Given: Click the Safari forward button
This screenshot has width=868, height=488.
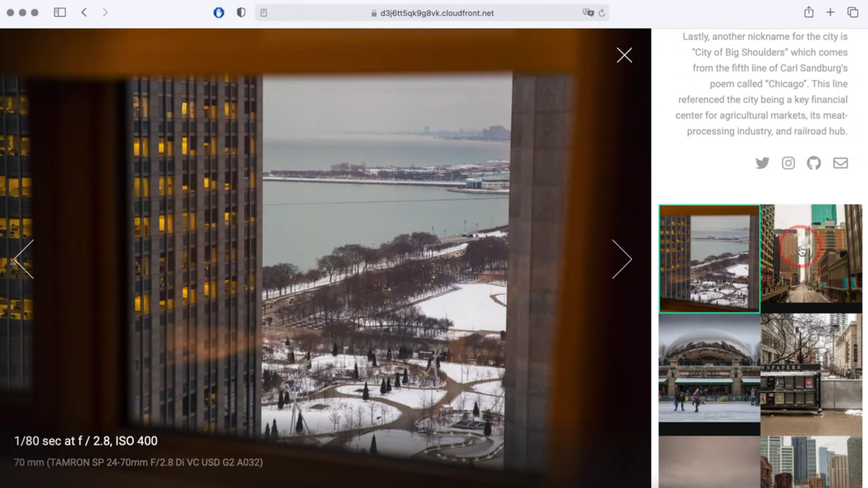Looking at the screenshot, I should click(x=105, y=13).
